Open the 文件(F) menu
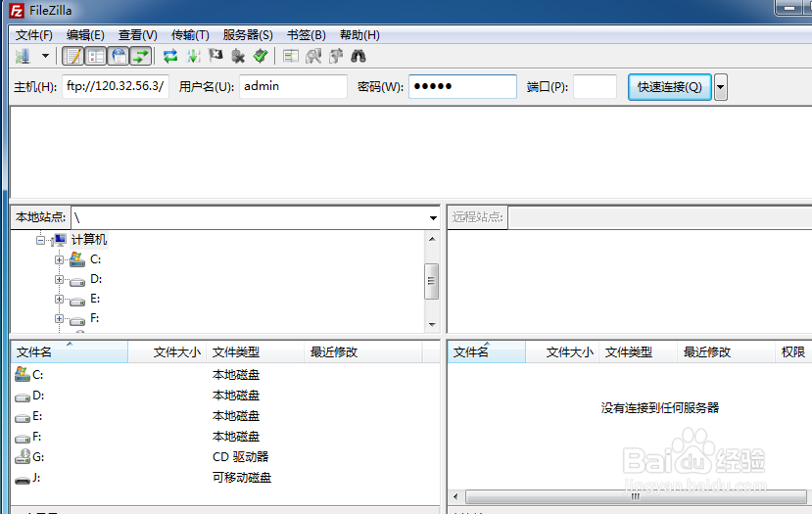Screen dimensions: 812x514 coord(33,35)
